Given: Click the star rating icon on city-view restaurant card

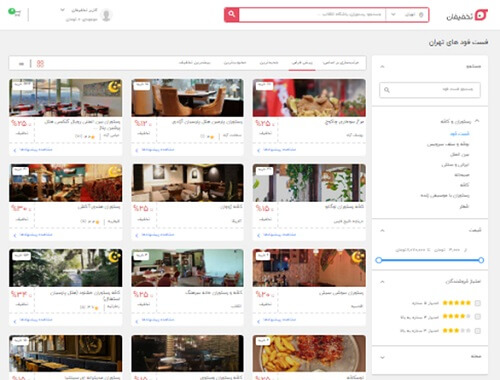Looking at the screenshot, I should (x=93, y=137).
